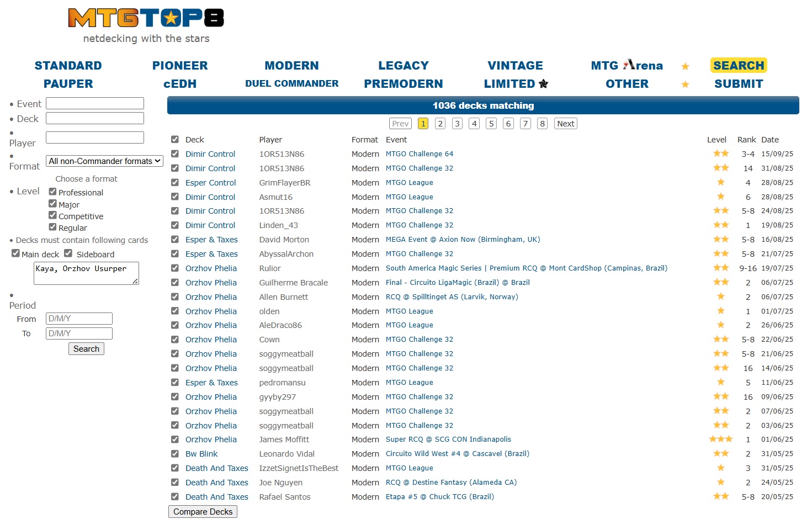Go to results page 3
This screenshot has height=519, width=812.
[x=457, y=124]
